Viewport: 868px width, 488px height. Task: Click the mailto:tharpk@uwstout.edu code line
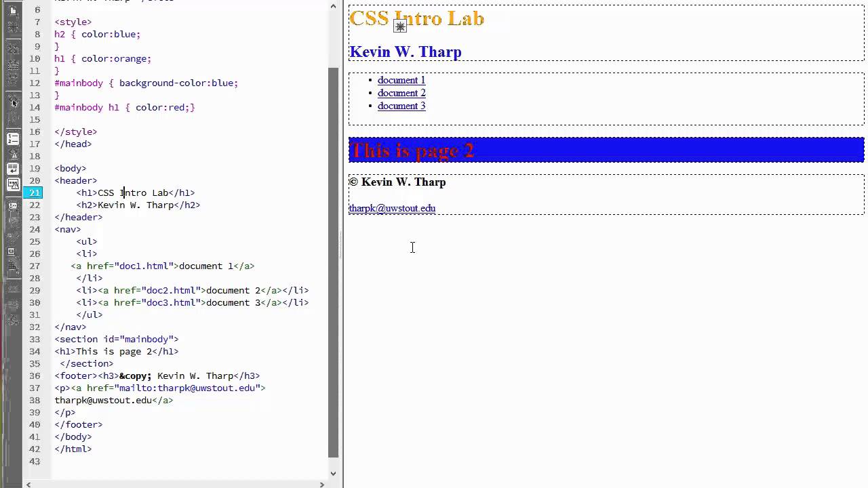160,388
